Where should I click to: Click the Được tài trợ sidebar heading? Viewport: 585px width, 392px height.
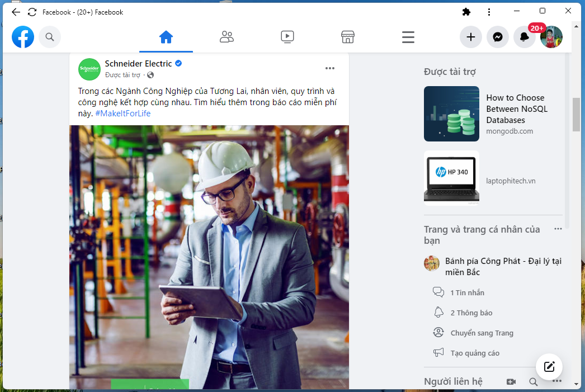click(450, 72)
